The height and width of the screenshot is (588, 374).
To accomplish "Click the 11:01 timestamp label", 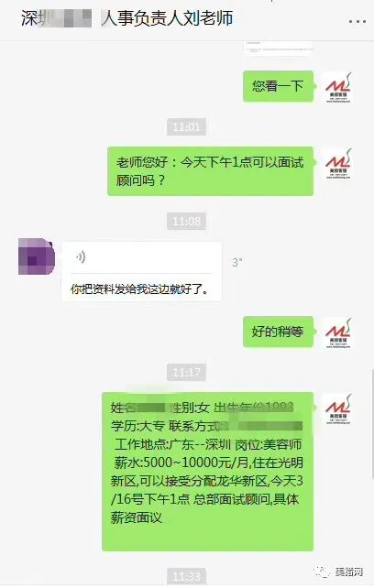I will [186, 126].
